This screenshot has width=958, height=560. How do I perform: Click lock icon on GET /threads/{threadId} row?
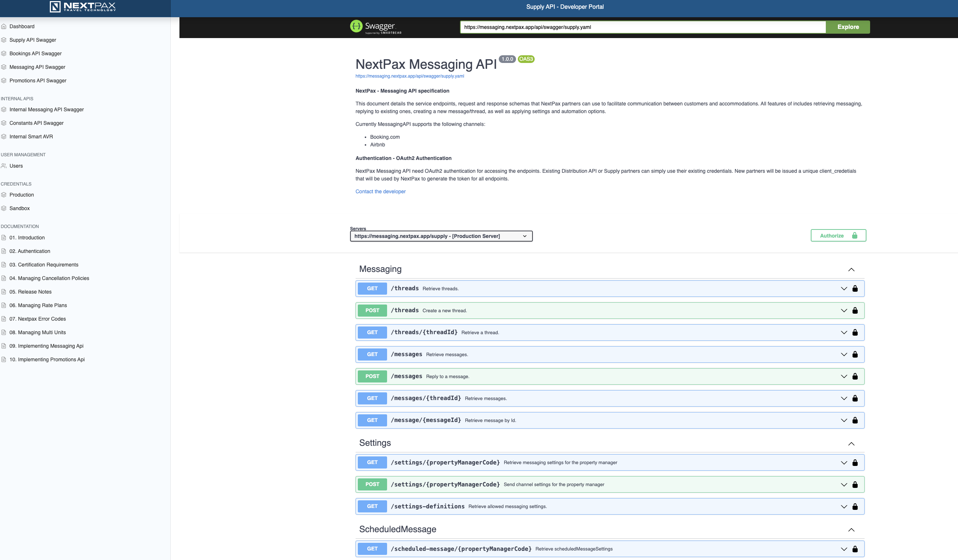855,332
